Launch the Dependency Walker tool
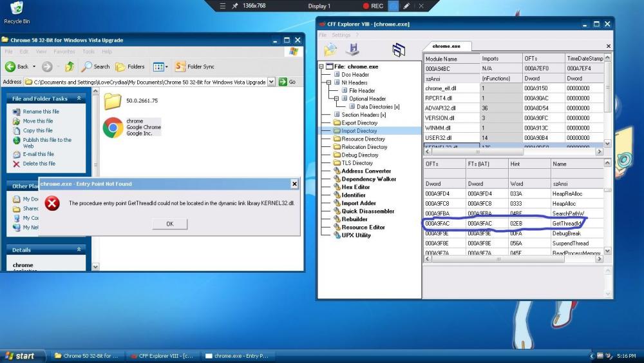Screen dimensions: 644x363 368,179
